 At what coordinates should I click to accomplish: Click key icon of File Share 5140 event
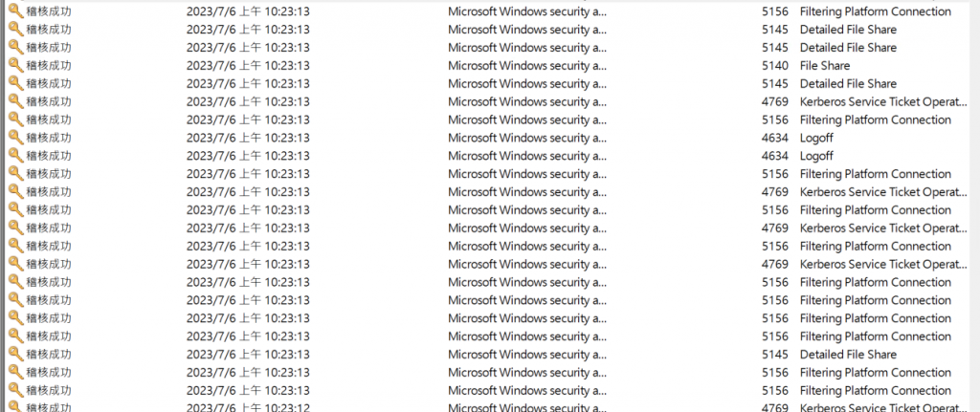(15, 65)
